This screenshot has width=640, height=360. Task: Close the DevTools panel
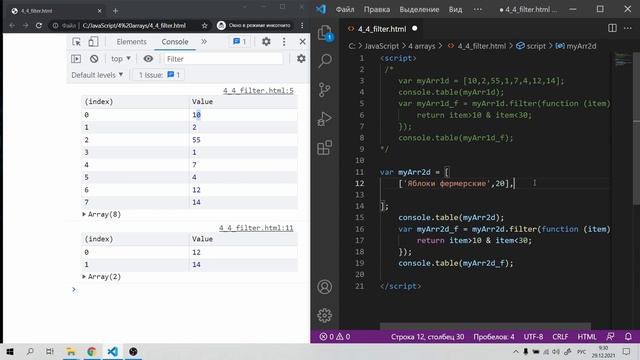[x=302, y=42]
